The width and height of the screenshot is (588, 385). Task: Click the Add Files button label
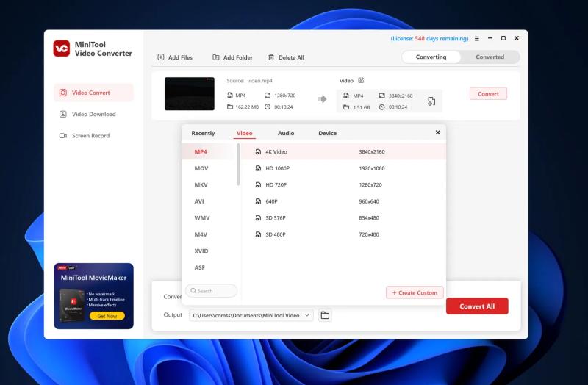pyautogui.click(x=180, y=57)
